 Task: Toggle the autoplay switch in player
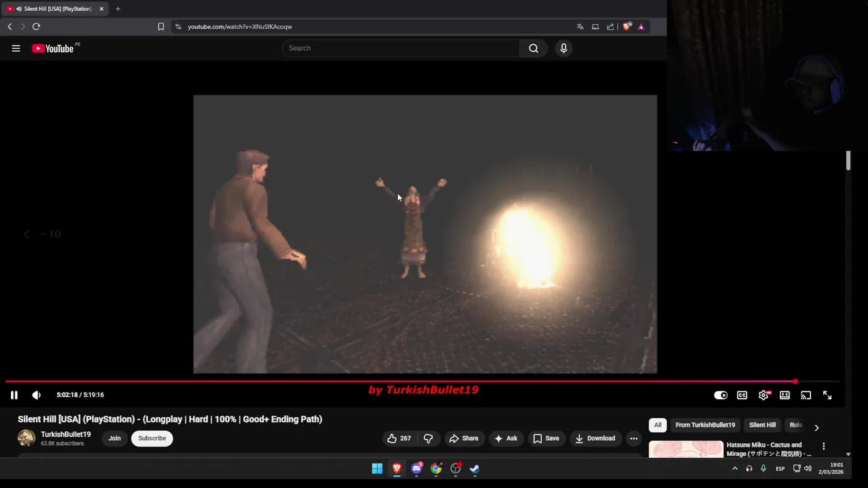pyautogui.click(x=720, y=395)
